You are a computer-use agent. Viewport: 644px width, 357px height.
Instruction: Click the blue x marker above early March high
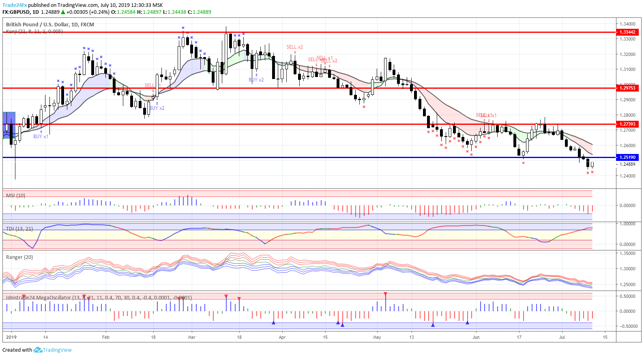pyautogui.click(x=183, y=28)
